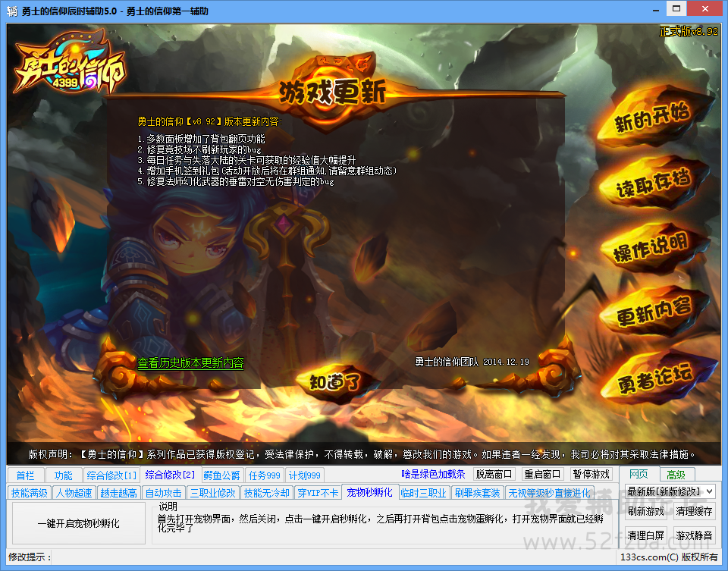Click the 133cs.com(C) 版权所有 status text
This screenshot has width=728, height=571.
[x=669, y=557]
